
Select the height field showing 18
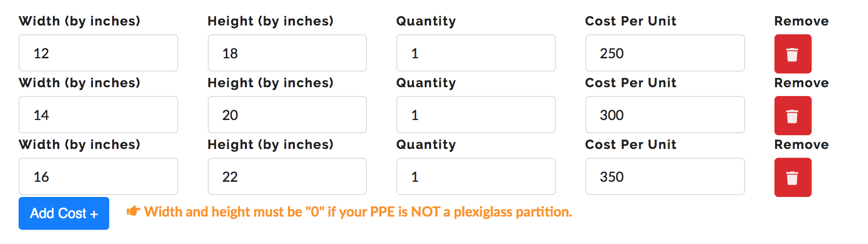[x=287, y=53]
